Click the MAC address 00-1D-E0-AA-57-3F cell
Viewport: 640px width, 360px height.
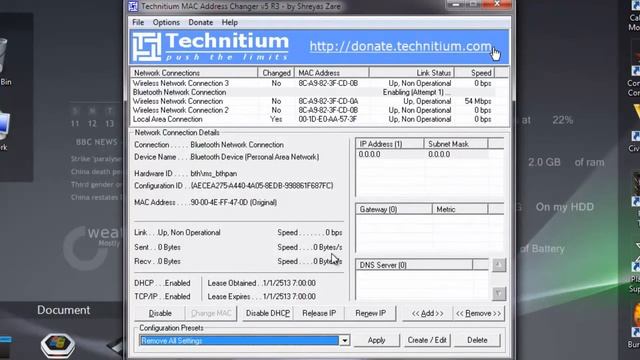click(x=328, y=119)
